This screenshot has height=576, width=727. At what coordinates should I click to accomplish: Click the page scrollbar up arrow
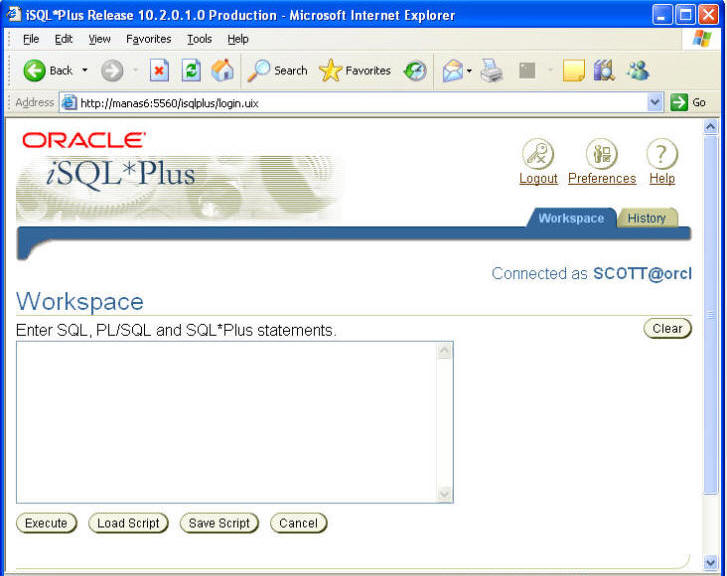point(710,127)
